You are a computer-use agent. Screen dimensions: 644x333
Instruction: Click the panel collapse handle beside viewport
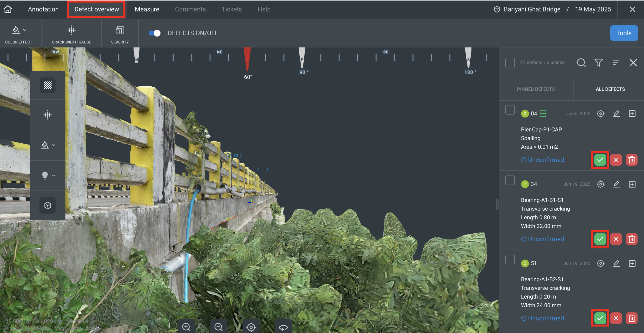[499, 204]
